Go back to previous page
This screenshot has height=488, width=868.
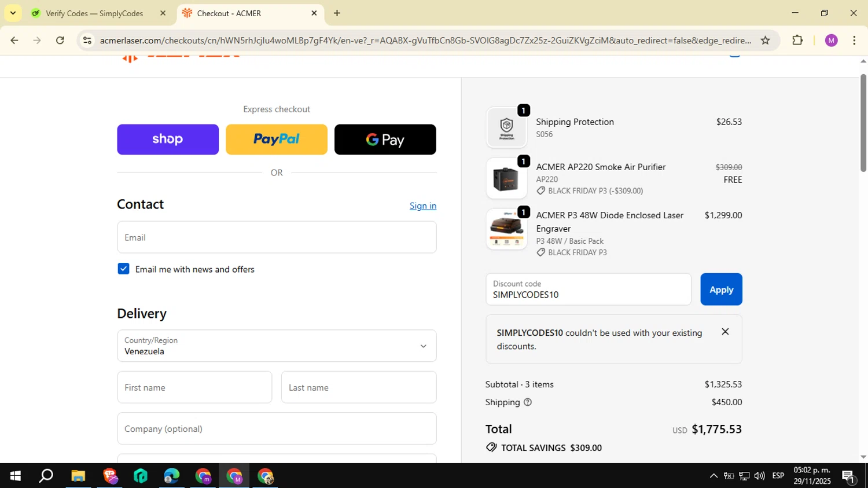point(14,41)
